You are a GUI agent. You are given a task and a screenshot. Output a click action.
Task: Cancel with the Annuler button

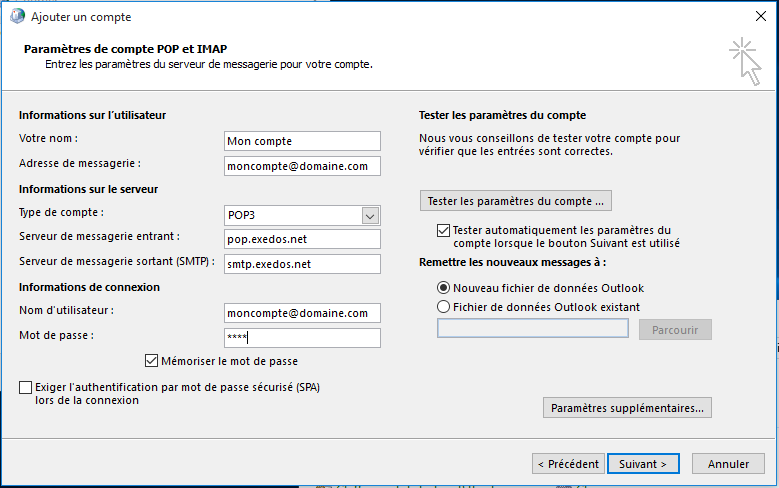coord(728,464)
